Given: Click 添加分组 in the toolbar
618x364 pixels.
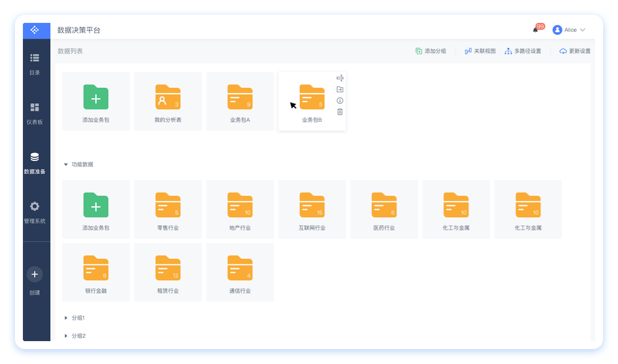Looking at the screenshot, I should click(431, 51).
